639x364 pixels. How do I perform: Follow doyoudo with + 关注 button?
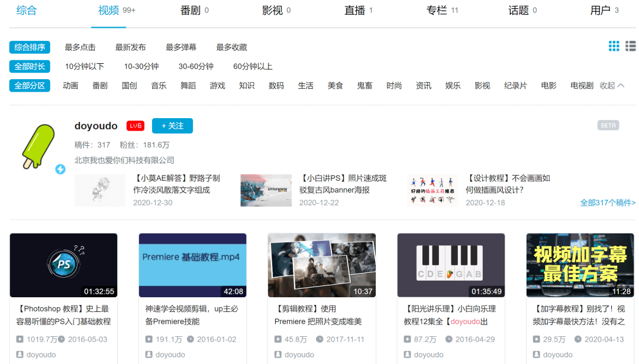172,126
